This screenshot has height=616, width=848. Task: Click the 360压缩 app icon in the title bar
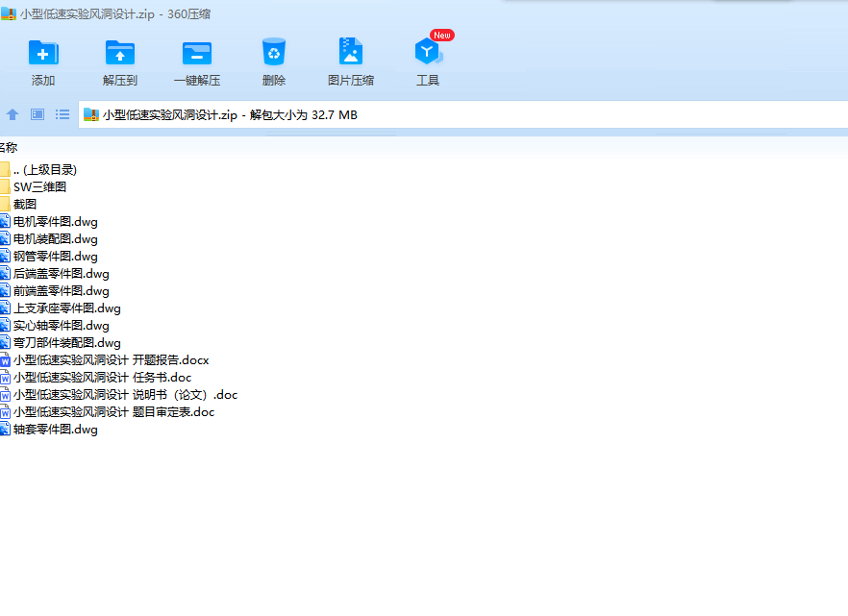click(x=8, y=13)
